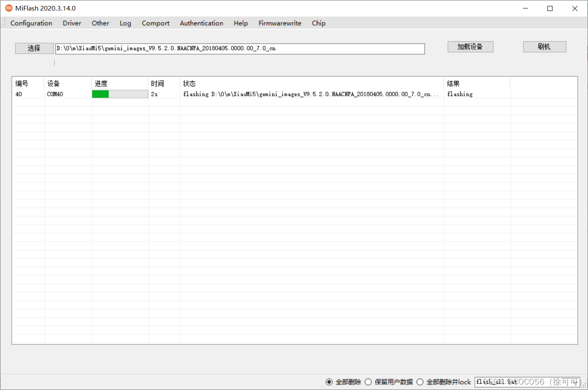Click the 时间 column header
Screen dimensions: 588x390
coord(164,84)
